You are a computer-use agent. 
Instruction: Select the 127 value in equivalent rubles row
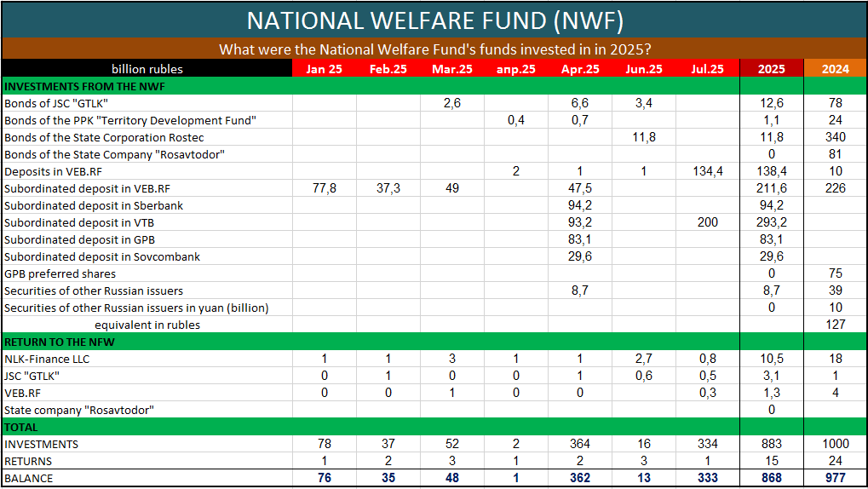tap(836, 325)
